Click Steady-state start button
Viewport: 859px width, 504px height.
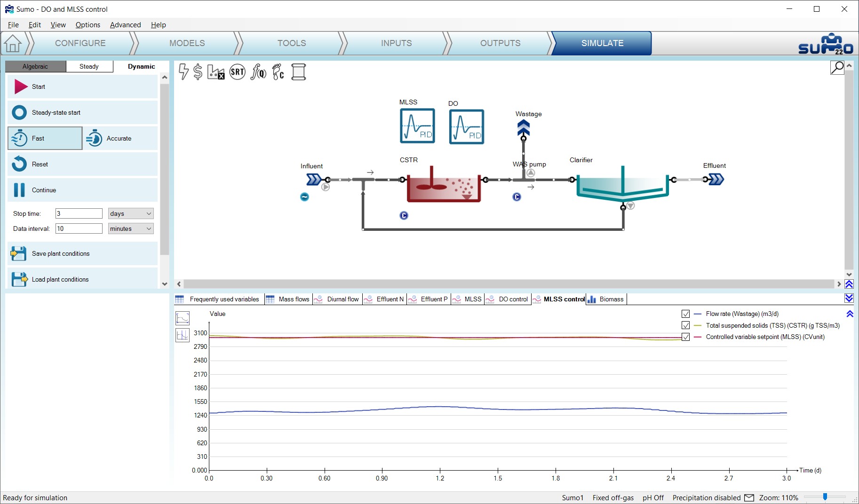(x=83, y=112)
